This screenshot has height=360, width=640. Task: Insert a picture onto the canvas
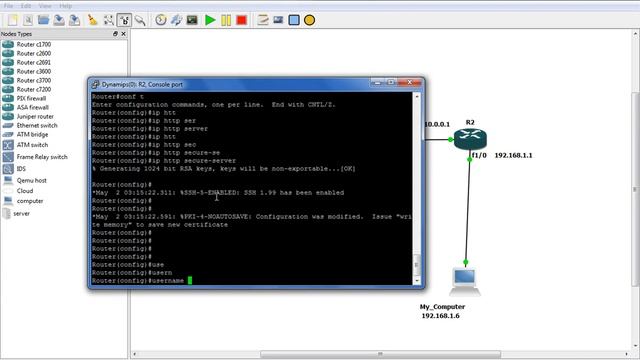[278, 20]
